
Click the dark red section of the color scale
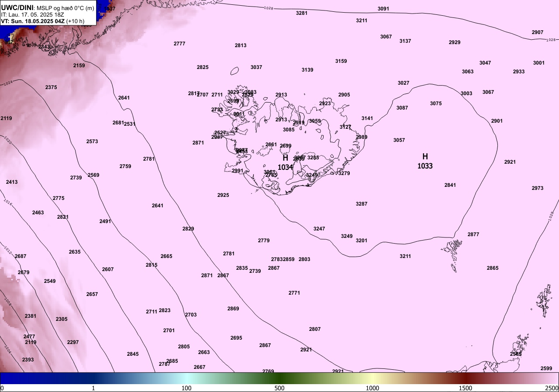tap(466, 378)
